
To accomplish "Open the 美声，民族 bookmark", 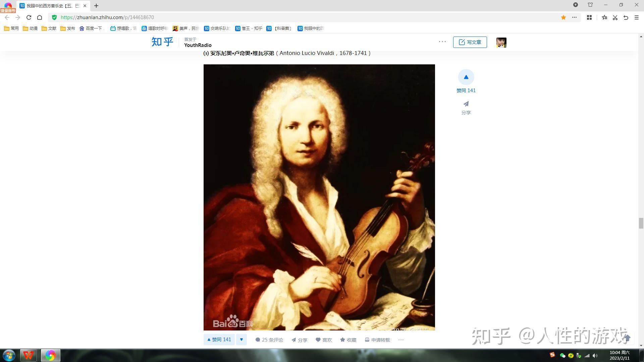I will click(x=186, y=28).
